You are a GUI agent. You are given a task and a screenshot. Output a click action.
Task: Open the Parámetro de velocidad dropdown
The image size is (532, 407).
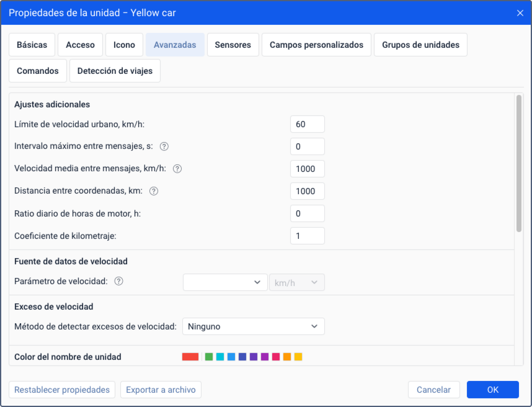(225, 282)
